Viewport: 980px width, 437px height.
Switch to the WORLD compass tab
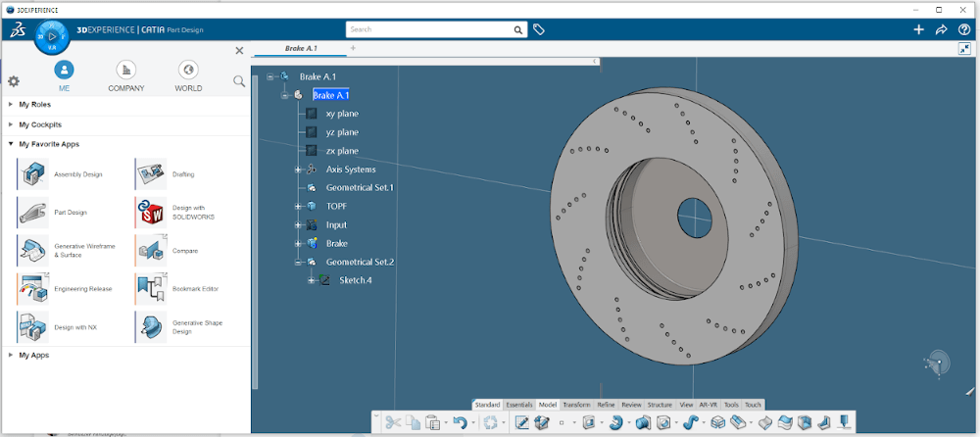188,76
